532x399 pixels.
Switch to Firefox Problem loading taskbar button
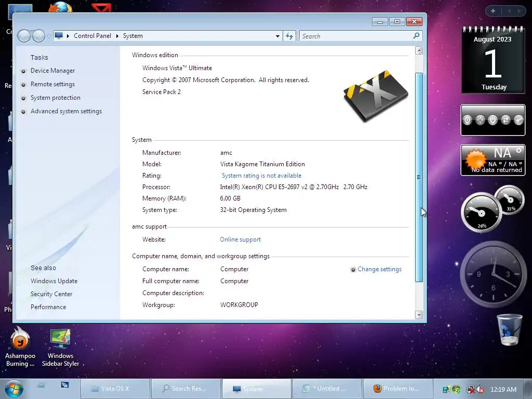coord(397,389)
